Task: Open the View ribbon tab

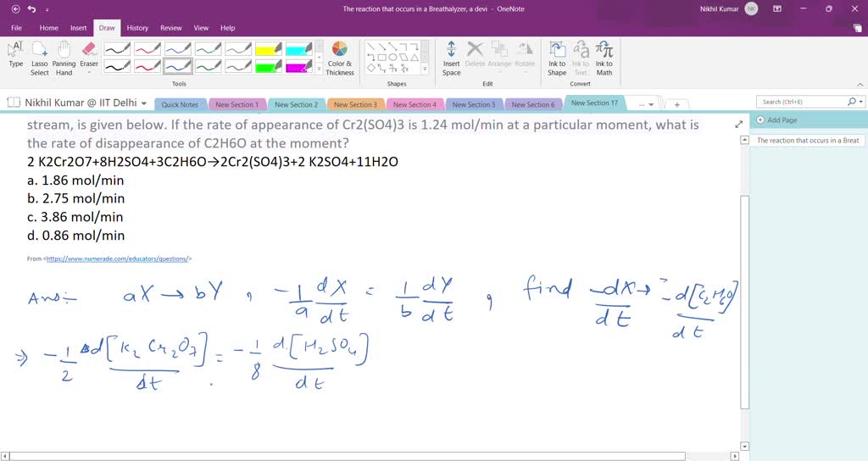Action: tap(201, 28)
